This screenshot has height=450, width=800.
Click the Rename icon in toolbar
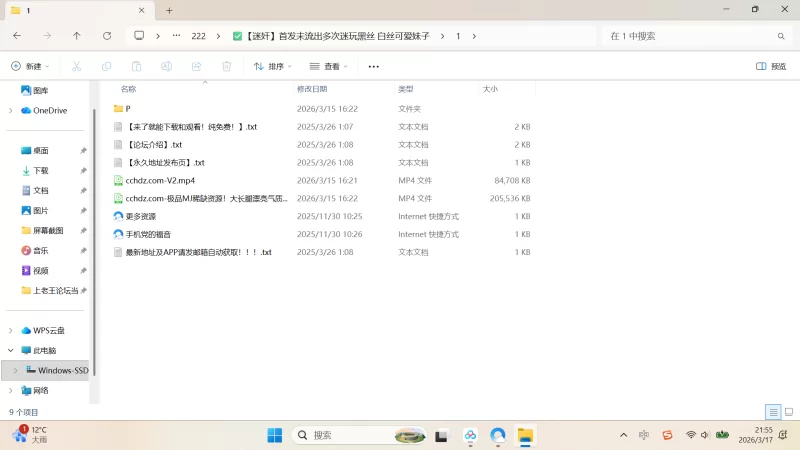pos(167,66)
